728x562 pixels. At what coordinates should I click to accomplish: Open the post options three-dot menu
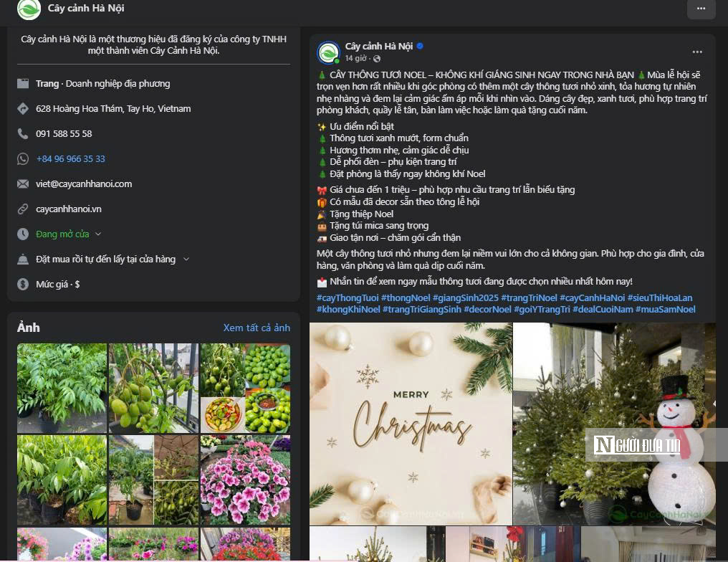coord(697,52)
